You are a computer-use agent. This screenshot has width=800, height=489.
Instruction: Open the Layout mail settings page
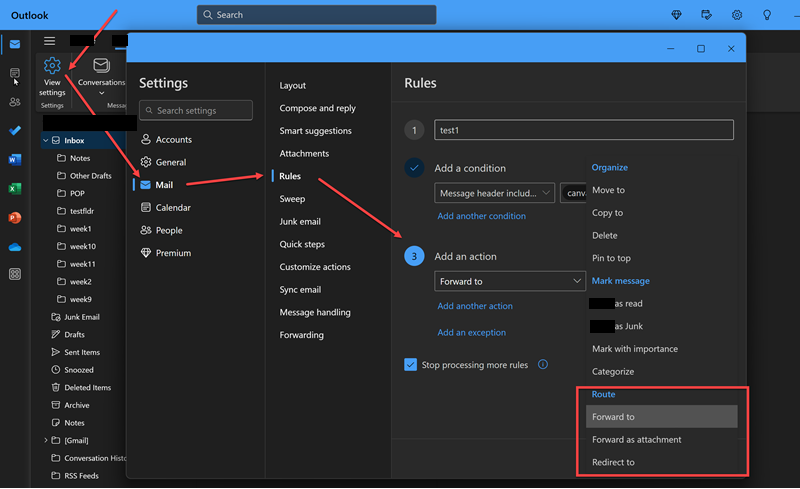(x=292, y=85)
